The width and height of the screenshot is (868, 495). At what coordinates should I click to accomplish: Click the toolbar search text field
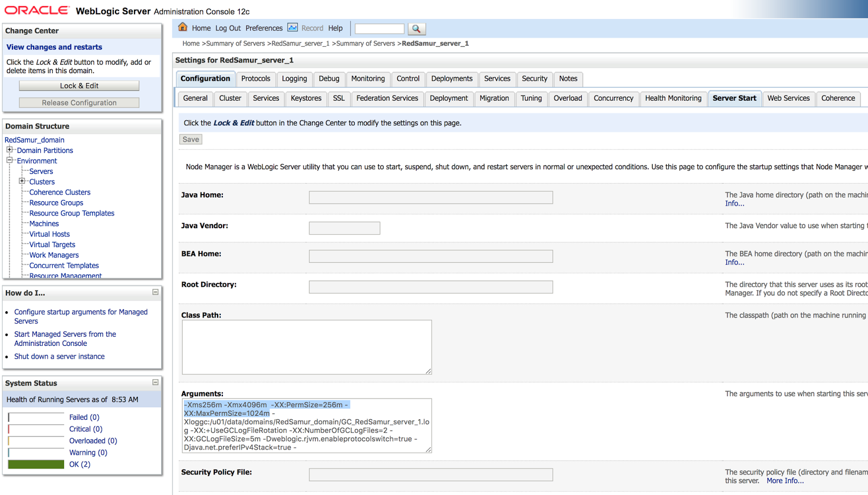click(379, 29)
